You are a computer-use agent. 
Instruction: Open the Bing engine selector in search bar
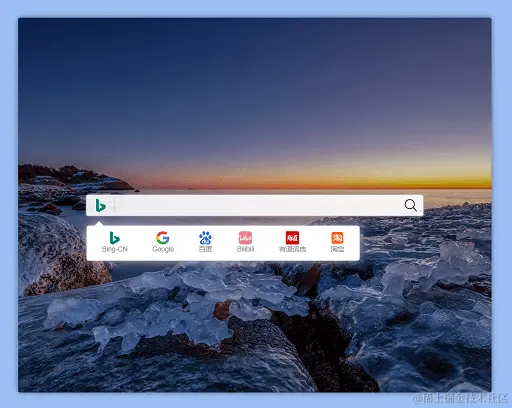coord(101,205)
